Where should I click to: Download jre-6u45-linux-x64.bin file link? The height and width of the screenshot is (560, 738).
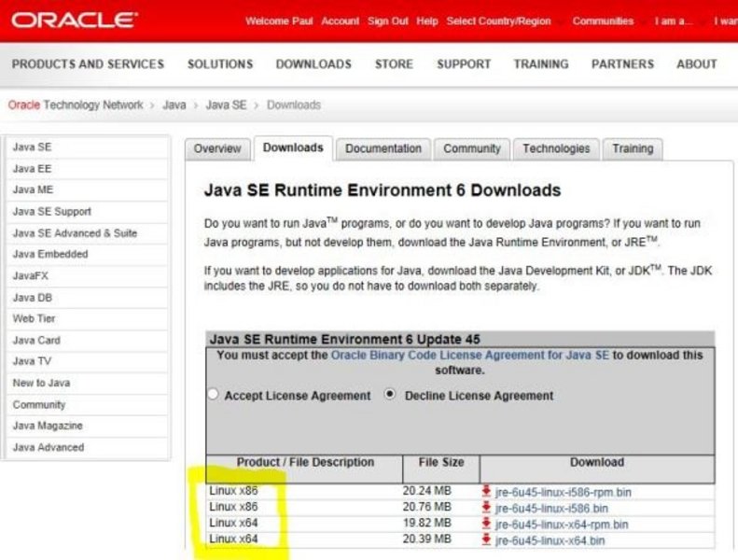[x=550, y=540]
